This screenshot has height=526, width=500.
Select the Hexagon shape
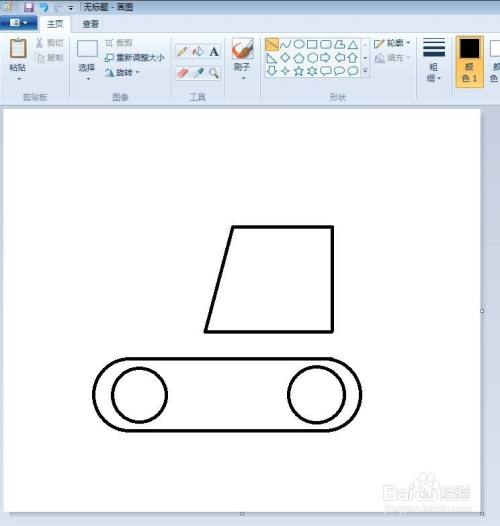pyautogui.click(x=312, y=58)
